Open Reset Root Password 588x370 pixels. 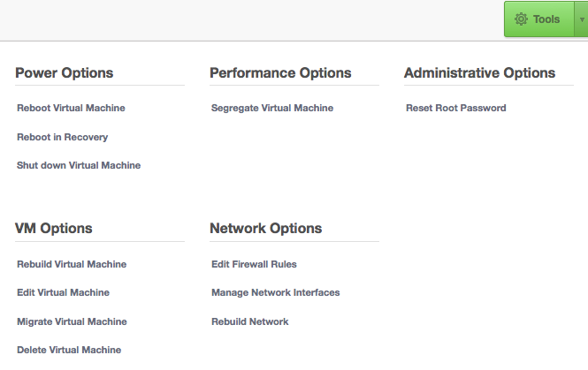click(456, 109)
